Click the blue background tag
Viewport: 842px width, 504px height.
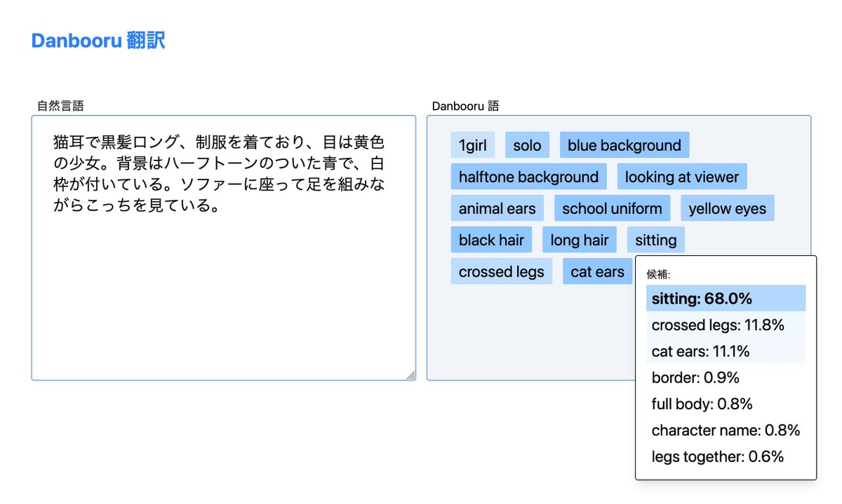coord(624,145)
